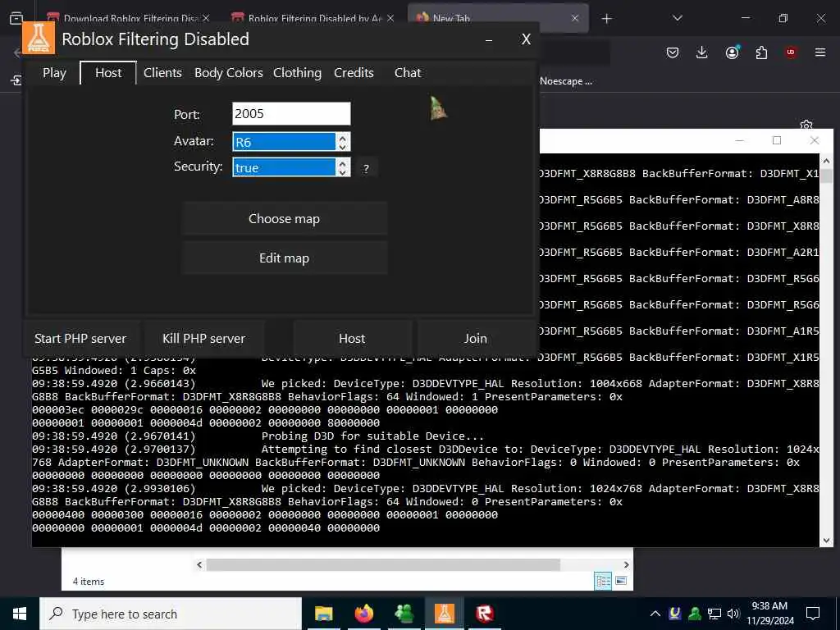This screenshot has height=630, width=840.
Task: Click the Choose map button
Action: pos(284,218)
